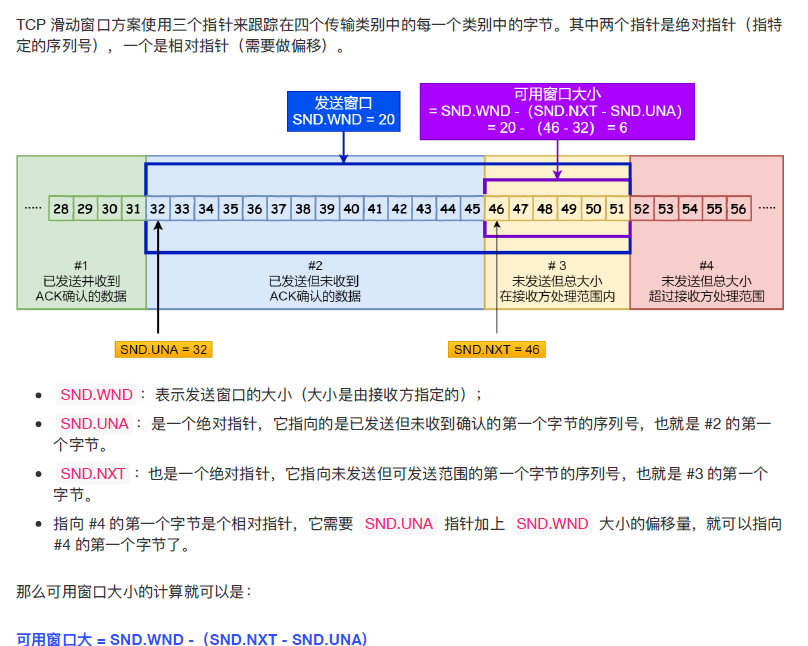Click the pink SND.WND code in the first bullet
The width and height of the screenshot is (808, 646).
click(96, 395)
